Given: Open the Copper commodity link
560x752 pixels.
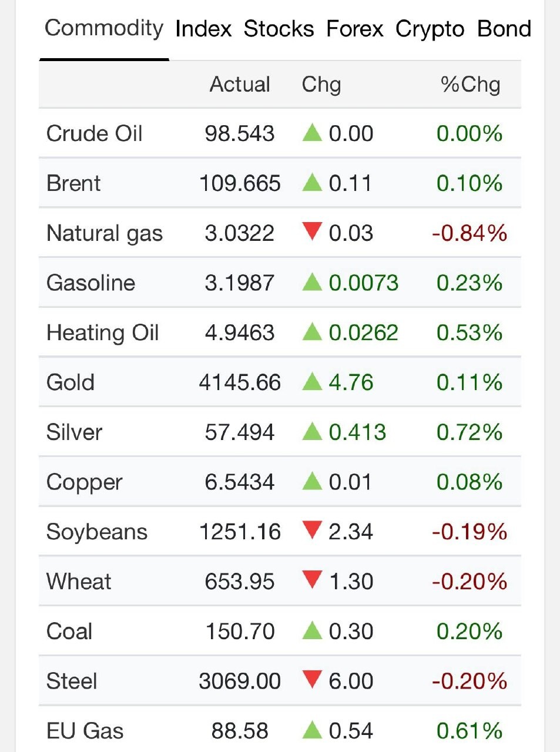Looking at the screenshot, I should click(84, 483).
